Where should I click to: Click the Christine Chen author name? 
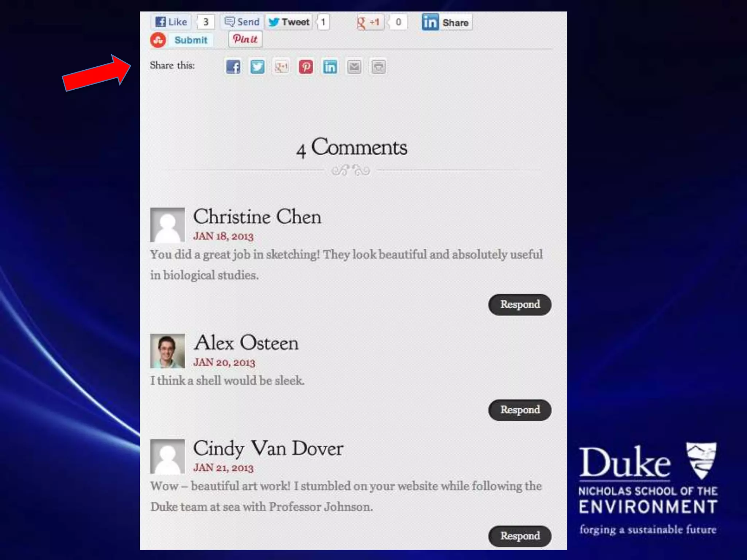[257, 217]
